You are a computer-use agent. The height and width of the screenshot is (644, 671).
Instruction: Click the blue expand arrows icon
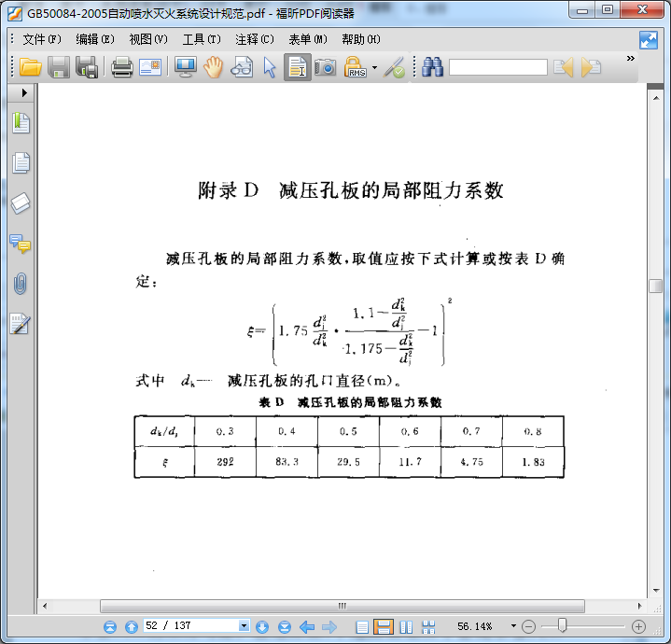tap(649, 40)
